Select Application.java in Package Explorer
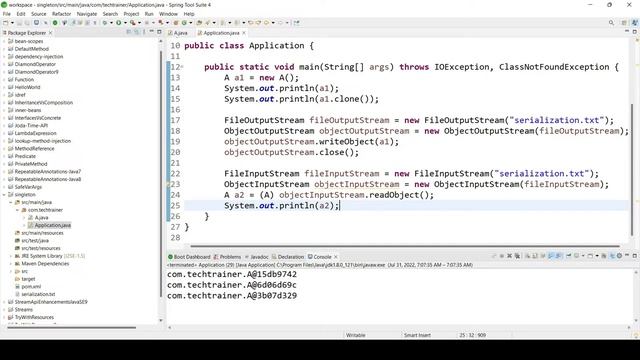Image resolution: width=640 pixels, height=360 pixels. coord(50,225)
